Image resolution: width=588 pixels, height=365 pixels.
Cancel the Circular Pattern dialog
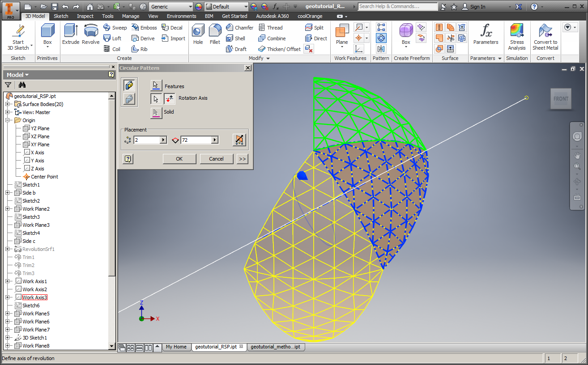tap(216, 159)
